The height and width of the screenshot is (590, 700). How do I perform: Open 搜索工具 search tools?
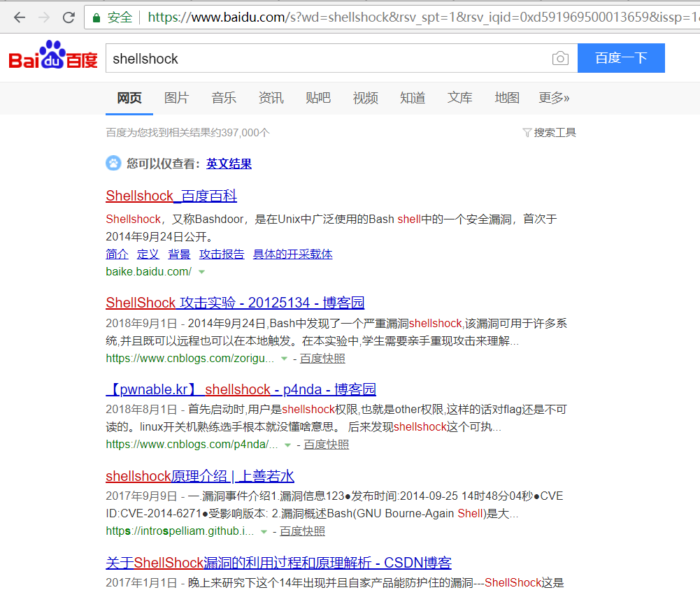point(555,133)
